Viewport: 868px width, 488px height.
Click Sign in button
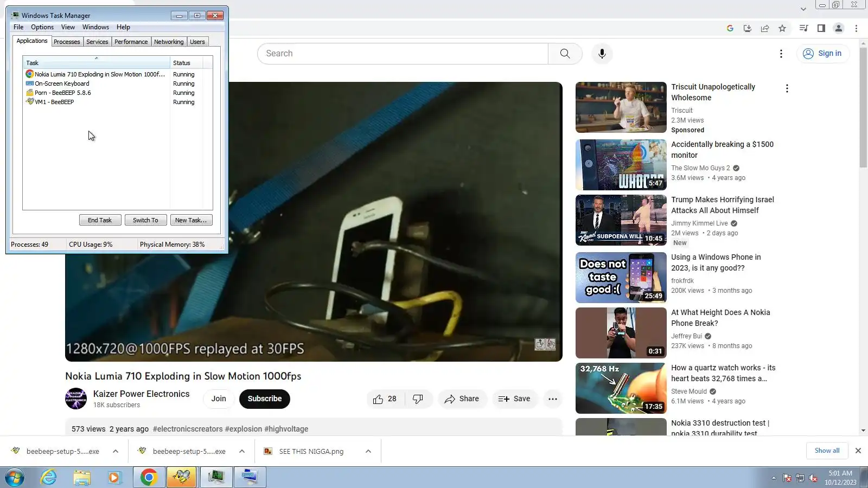[x=822, y=54]
